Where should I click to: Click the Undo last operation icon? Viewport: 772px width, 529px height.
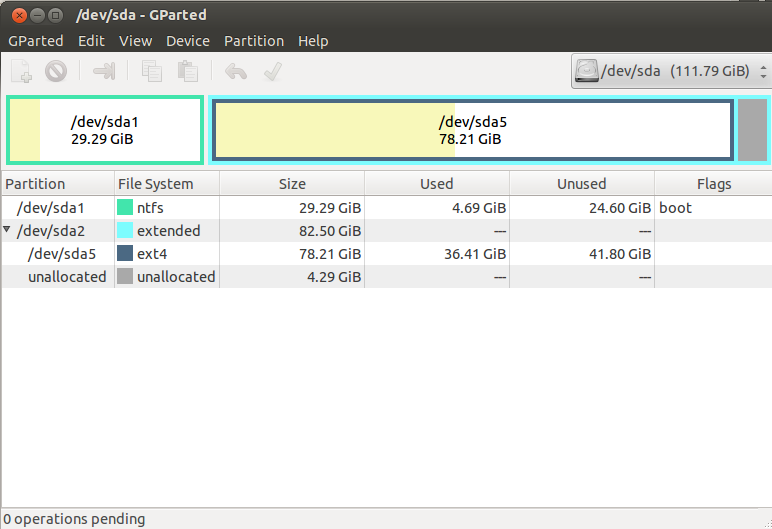click(236, 72)
